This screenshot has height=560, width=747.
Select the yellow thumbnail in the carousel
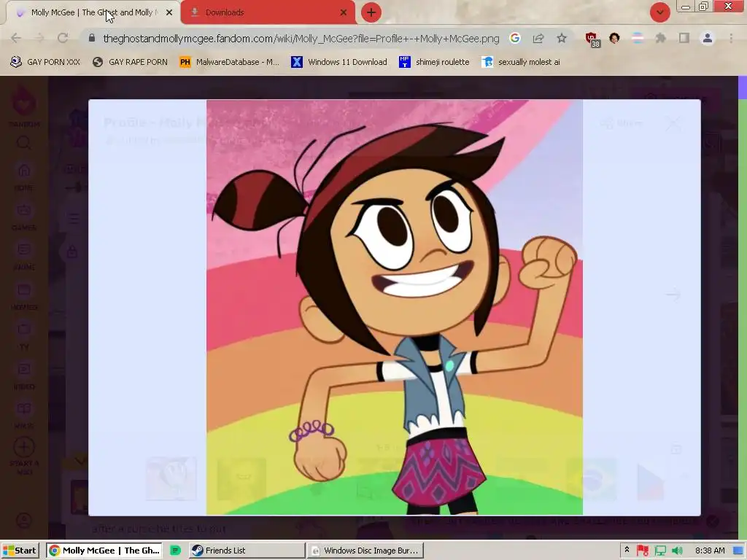click(x=241, y=478)
